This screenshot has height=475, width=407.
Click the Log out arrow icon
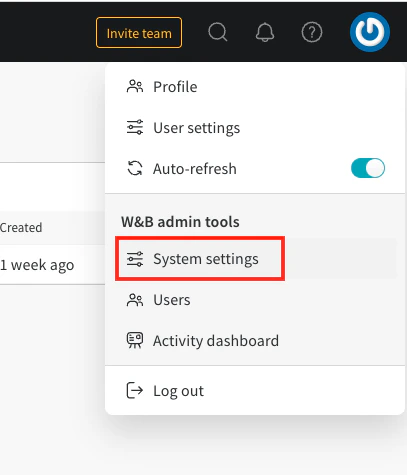[x=135, y=390]
